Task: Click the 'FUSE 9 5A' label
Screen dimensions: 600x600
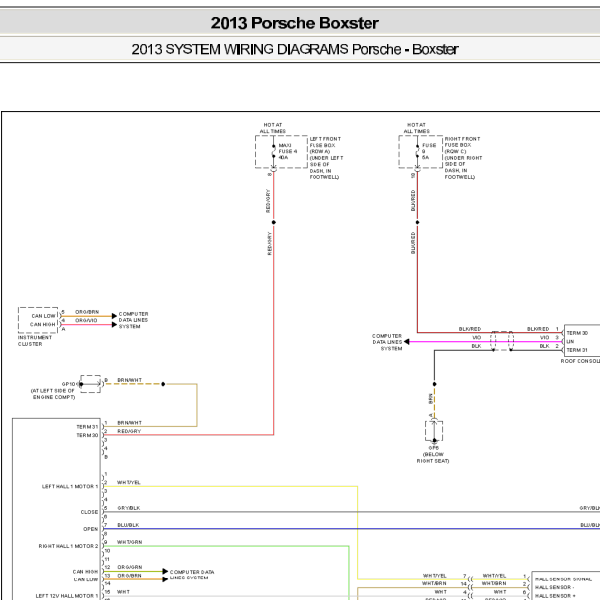Action: pyautogui.click(x=429, y=152)
